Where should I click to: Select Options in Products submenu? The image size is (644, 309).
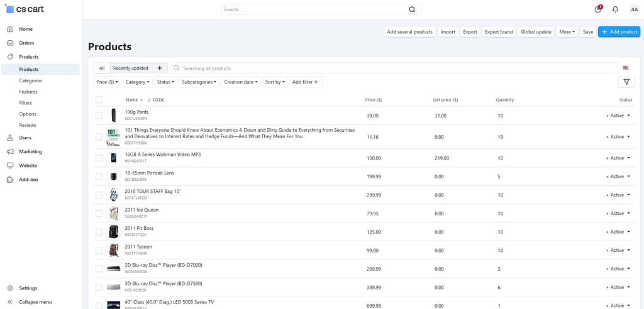coord(28,114)
